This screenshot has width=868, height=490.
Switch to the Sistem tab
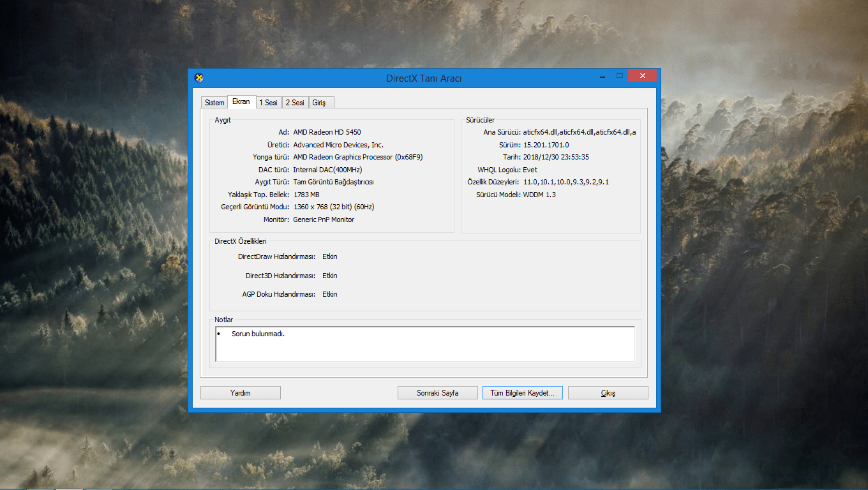tap(214, 103)
